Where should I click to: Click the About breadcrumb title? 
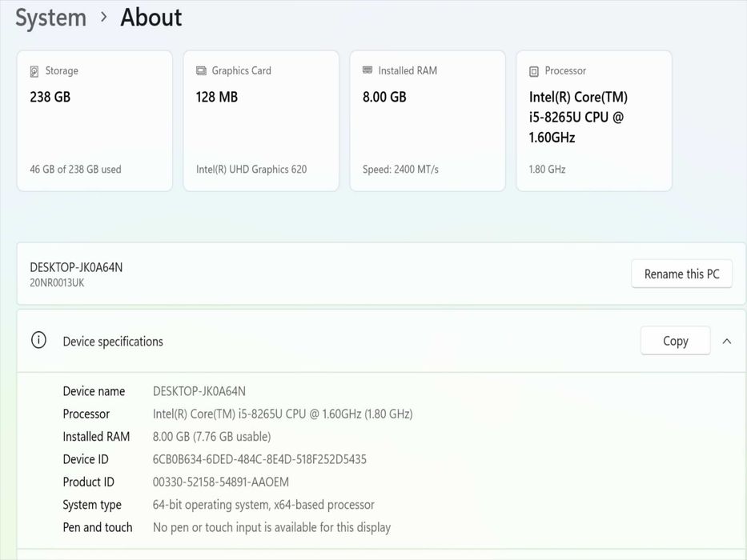pos(151,17)
